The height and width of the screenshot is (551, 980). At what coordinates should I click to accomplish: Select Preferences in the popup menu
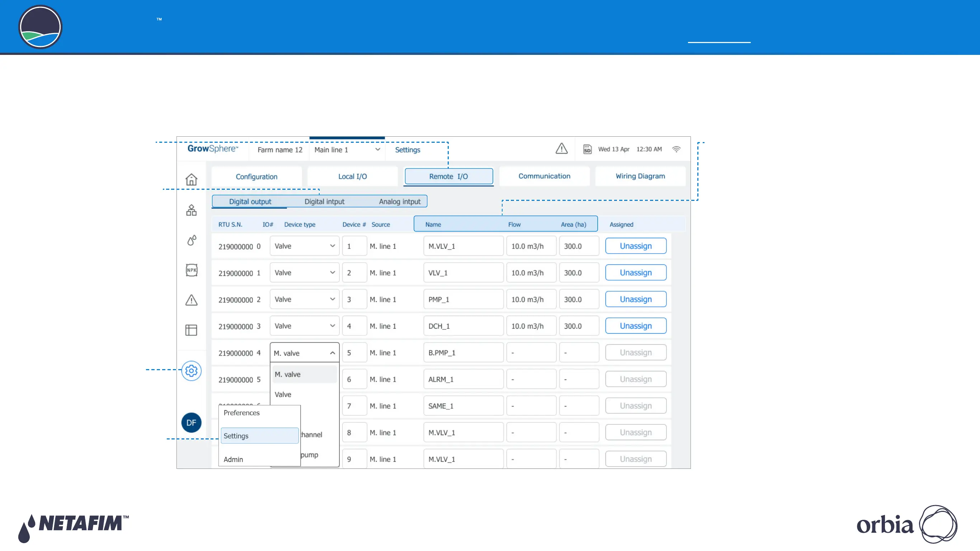tap(241, 413)
